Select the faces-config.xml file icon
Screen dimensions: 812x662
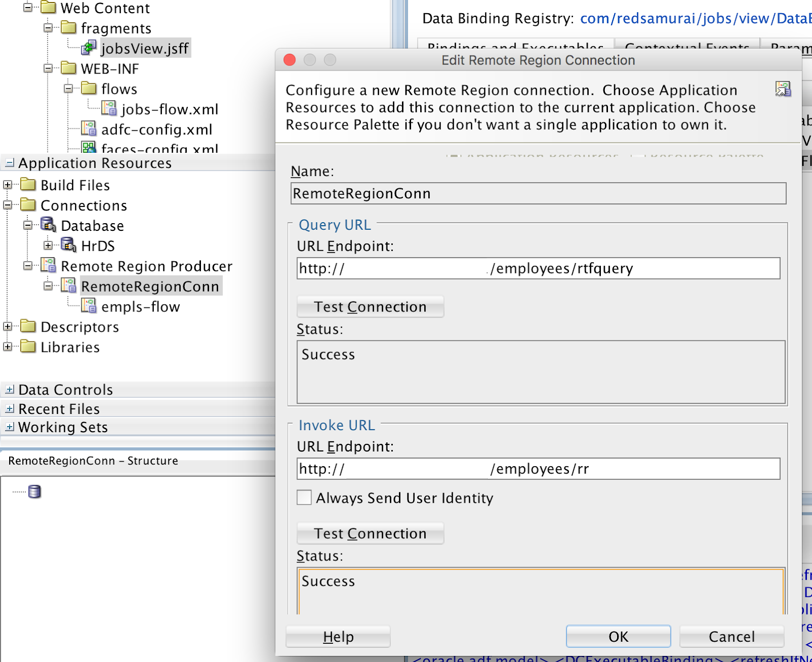pos(89,149)
